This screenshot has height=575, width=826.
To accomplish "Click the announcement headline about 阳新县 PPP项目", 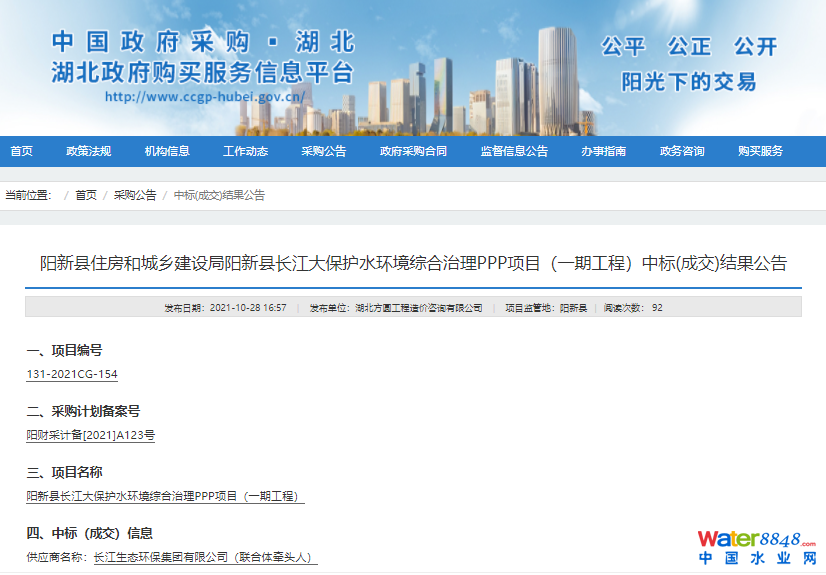I will 413,264.
